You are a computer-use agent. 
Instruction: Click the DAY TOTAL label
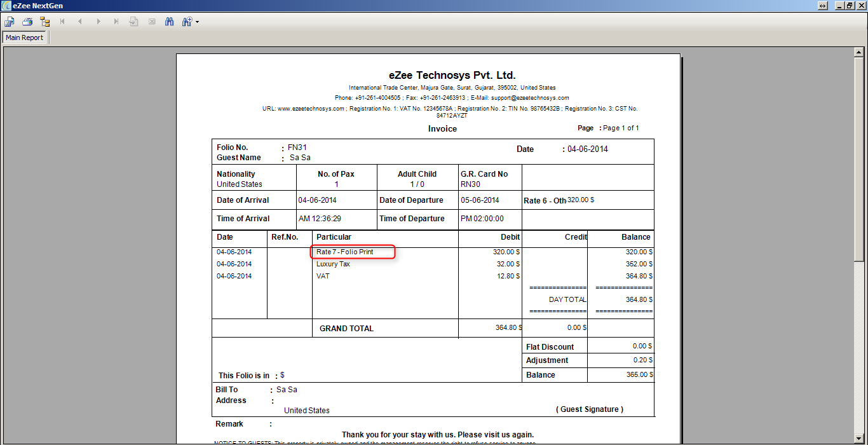pos(567,299)
